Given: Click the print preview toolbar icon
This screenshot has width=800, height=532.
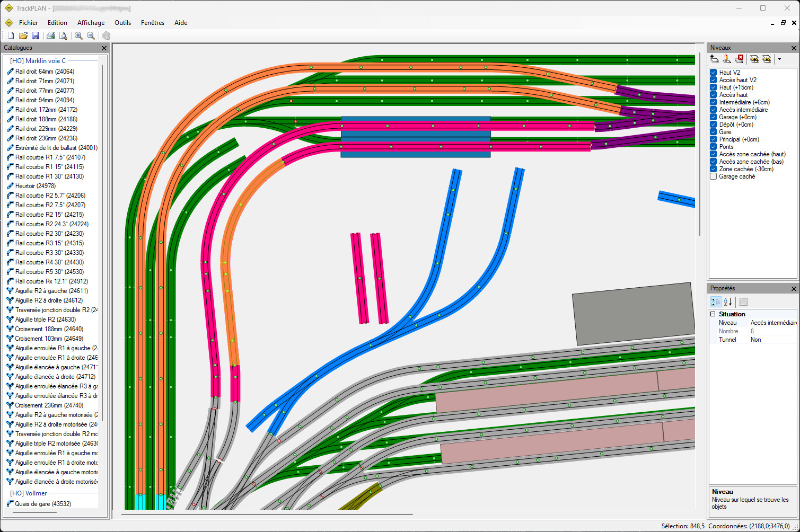Looking at the screenshot, I should click(x=63, y=36).
